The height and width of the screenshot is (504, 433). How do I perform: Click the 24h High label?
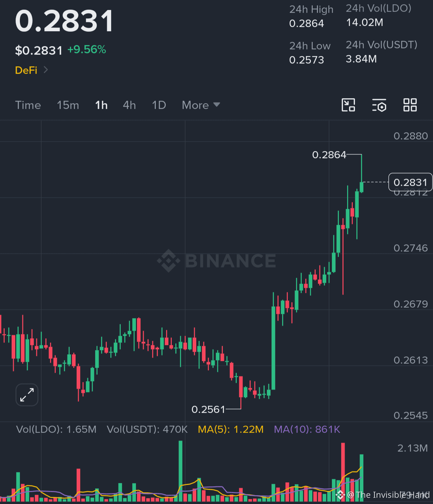point(311,10)
